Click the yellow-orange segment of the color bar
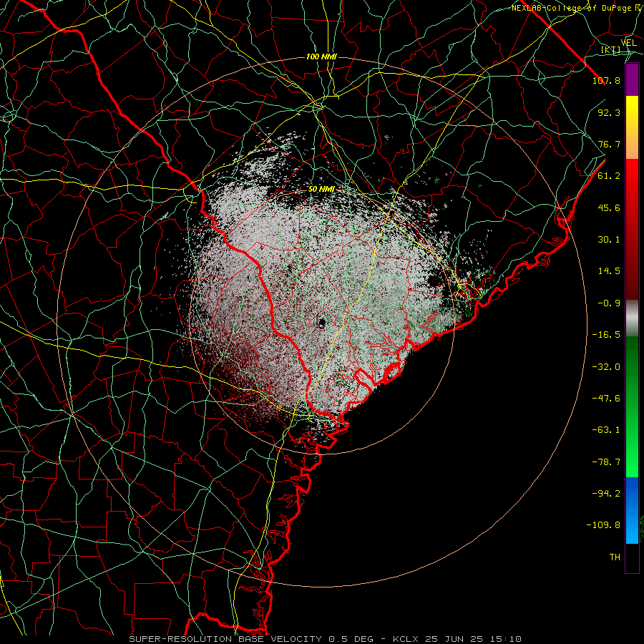The height and width of the screenshot is (644, 644). (x=632, y=127)
